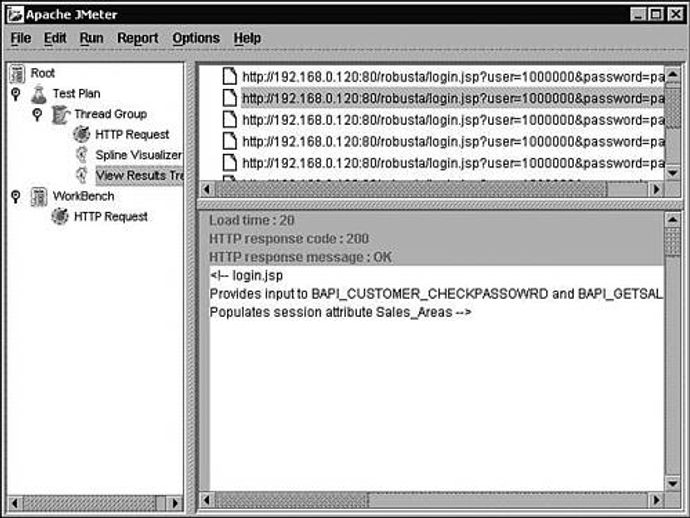Click the tree panel horizontal scrollbar thumb

pos(90,503)
